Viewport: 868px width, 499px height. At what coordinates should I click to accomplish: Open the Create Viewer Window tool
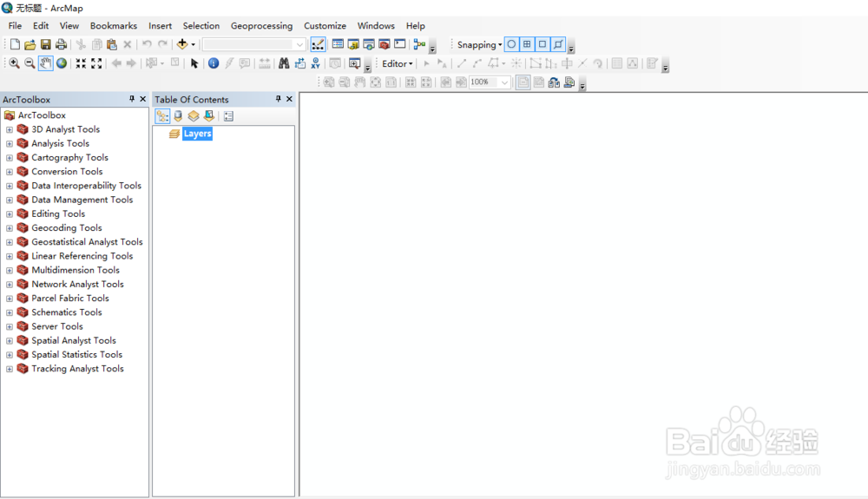[x=354, y=63]
